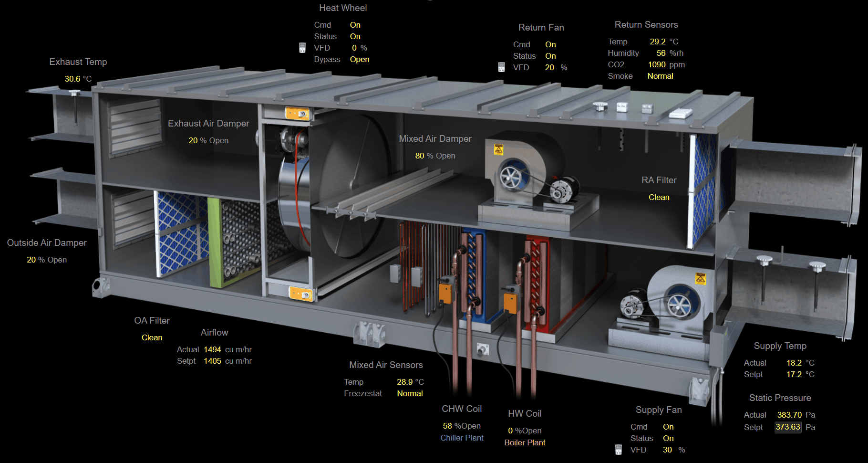The height and width of the screenshot is (463, 868).
Task: Toggle the Supply Fan Cmd On value
Action: point(668,427)
